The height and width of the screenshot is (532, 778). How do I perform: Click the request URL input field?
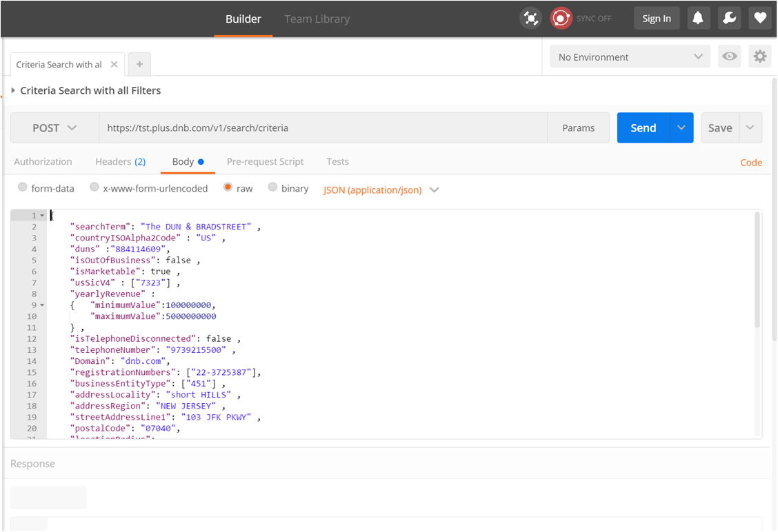[x=323, y=128]
